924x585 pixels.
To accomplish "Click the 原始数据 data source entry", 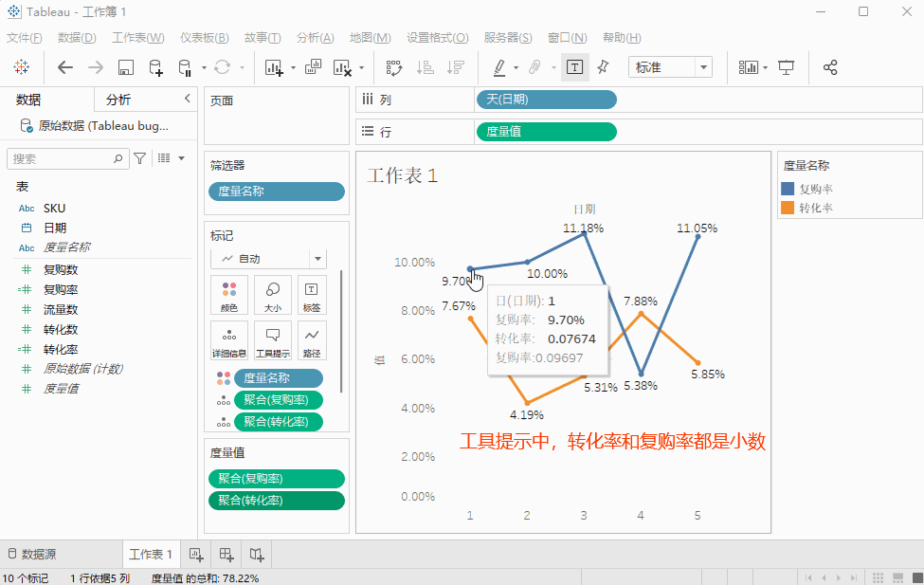I will coord(94,125).
